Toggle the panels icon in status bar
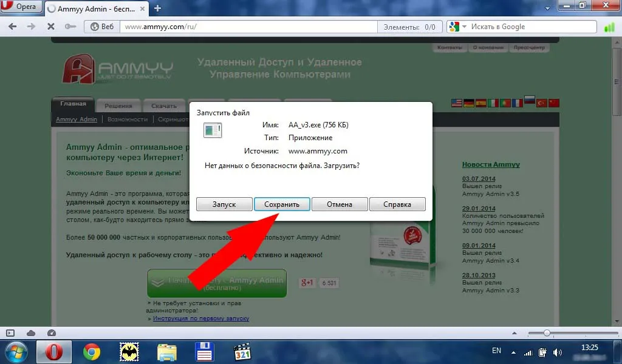 coord(10,333)
